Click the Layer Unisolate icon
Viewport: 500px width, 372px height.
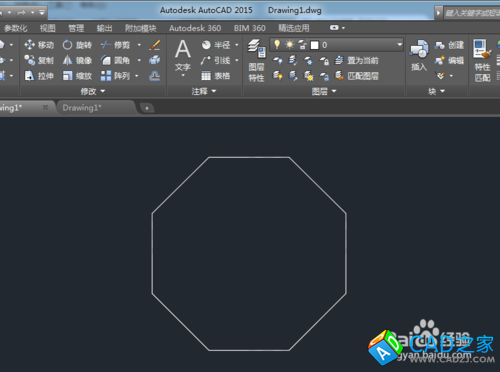(293, 76)
